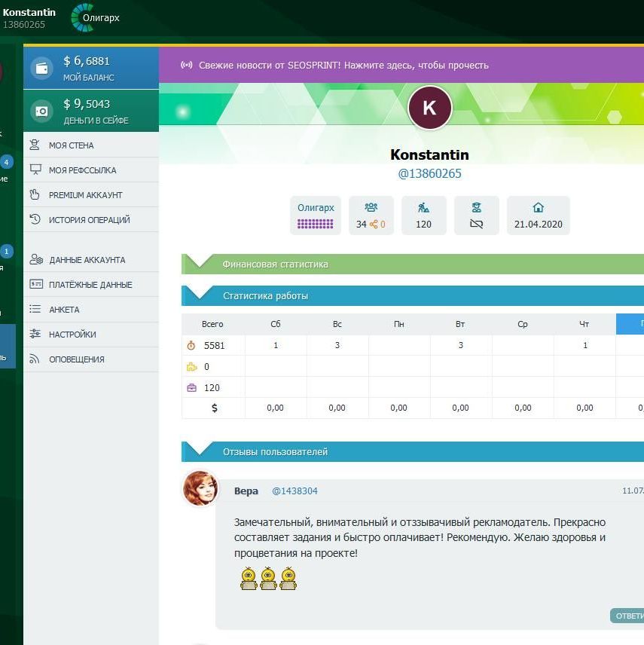The width and height of the screenshot is (644, 645).
Task: Click the crossed-out camera icon in stats
Action: click(x=476, y=224)
